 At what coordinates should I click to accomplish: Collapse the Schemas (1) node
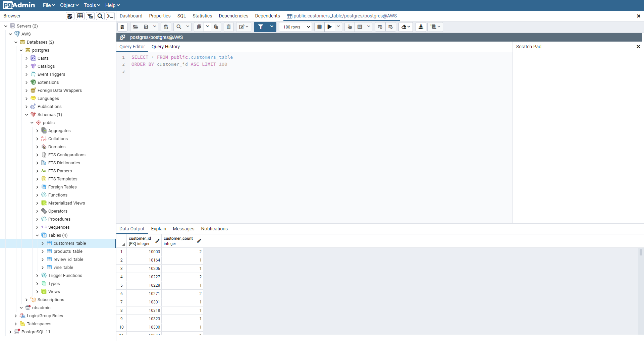coord(26,115)
